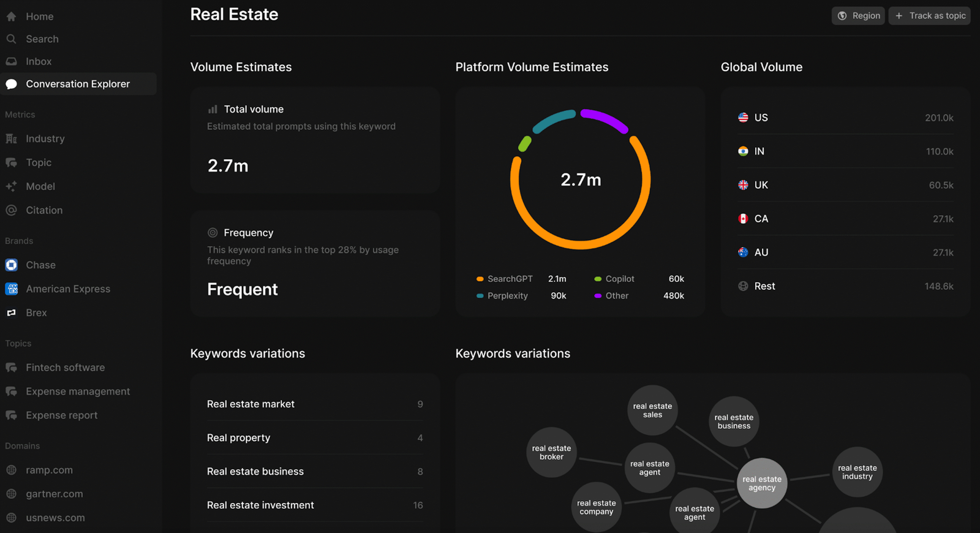Click the real estate company graph node
This screenshot has height=533, width=980.
tap(597, 507)
